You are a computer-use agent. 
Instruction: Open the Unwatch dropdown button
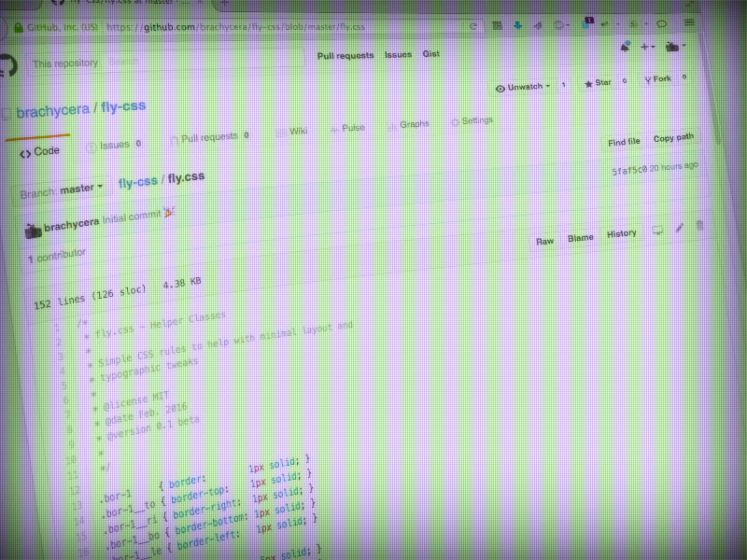[x=523, y=87]
